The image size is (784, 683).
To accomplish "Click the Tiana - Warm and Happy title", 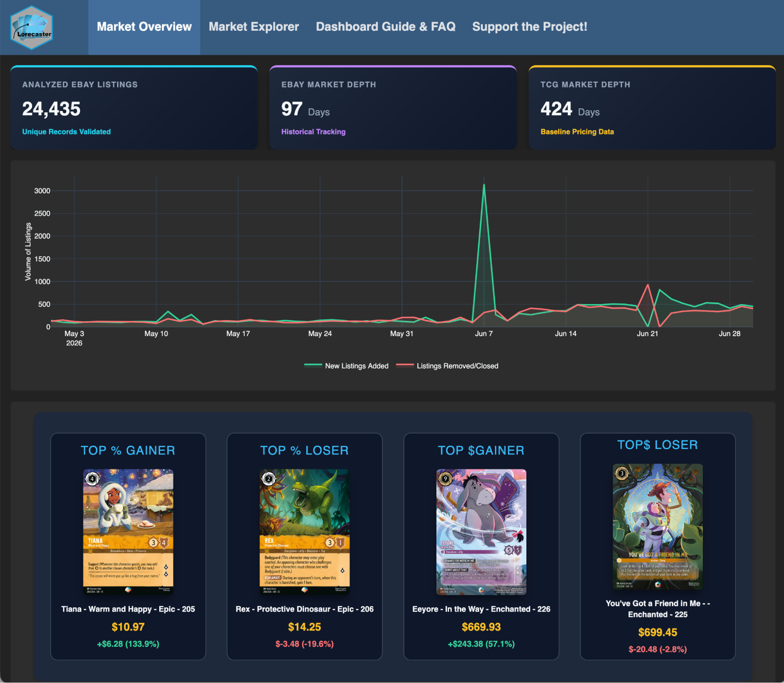I will click(x=128, y=609).
